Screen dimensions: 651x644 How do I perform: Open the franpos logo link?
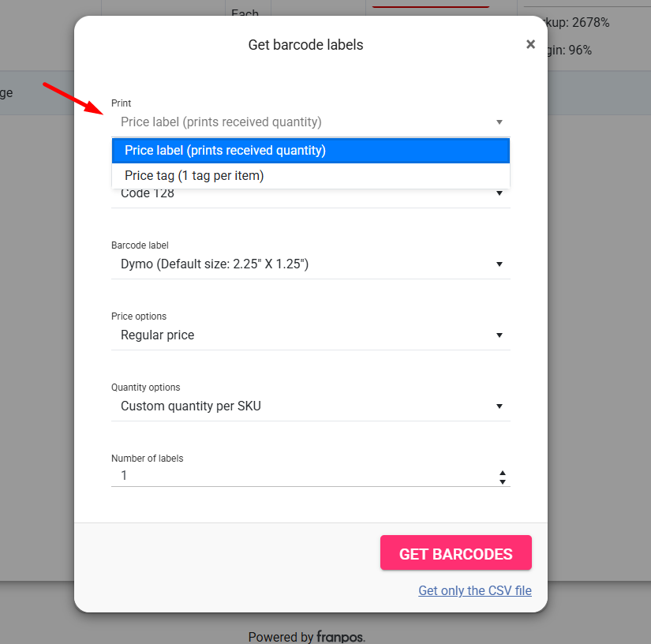point(341,637)
